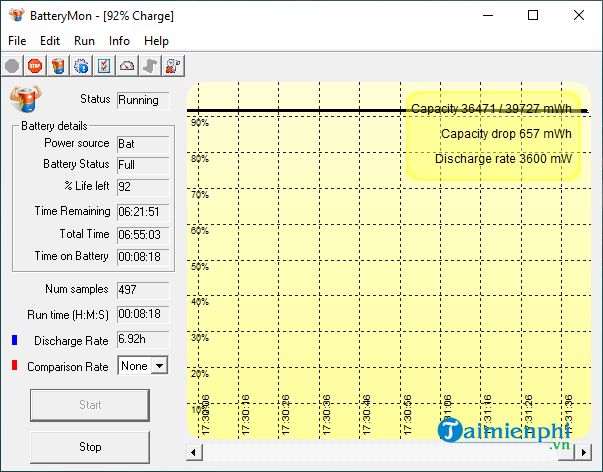The image size is (603, 472).
Task: Click the 17:30:36 time label on graph
Action: [326, 415]
